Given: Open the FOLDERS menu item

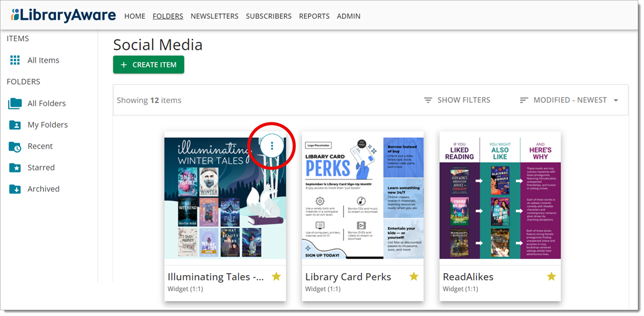Looking at the screenshot, I should 168,16.
